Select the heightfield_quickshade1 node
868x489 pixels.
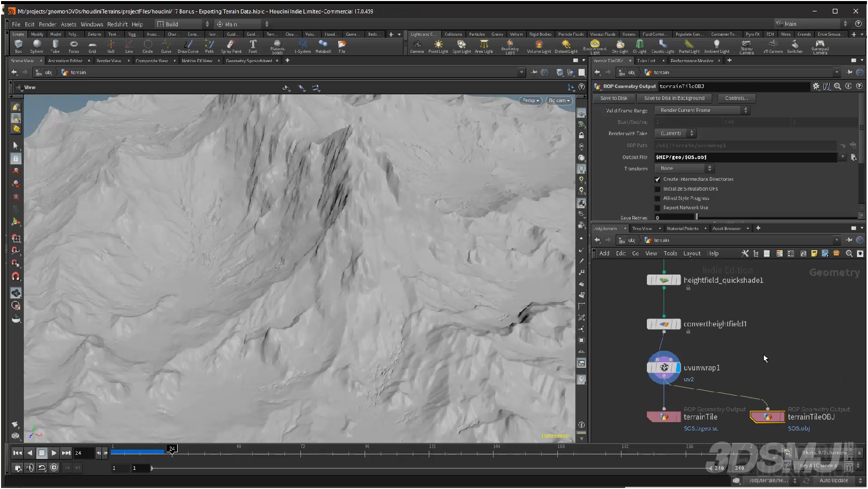click(664, 280)
